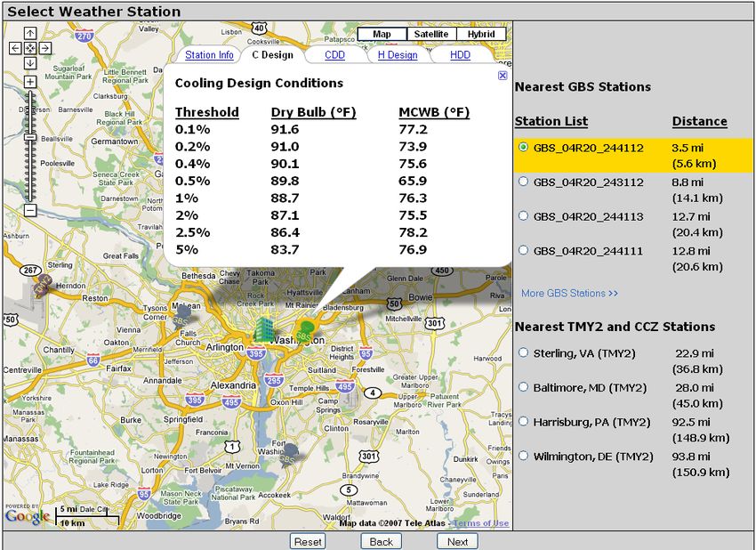The height and width of the screenshot is (550, 756).
Task: Click the 0.1% threshold row label
Action: point(192,130)
